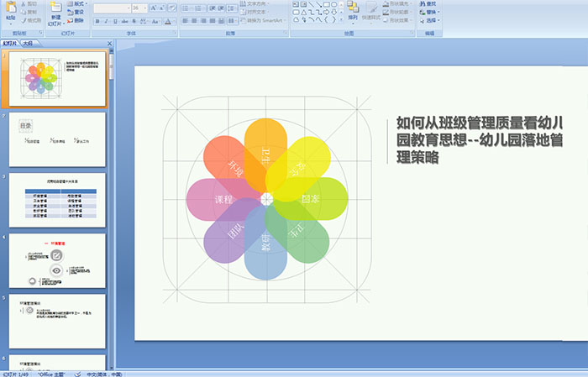Switch to the Slides (幻灯片) pane tab

(10, 44)
